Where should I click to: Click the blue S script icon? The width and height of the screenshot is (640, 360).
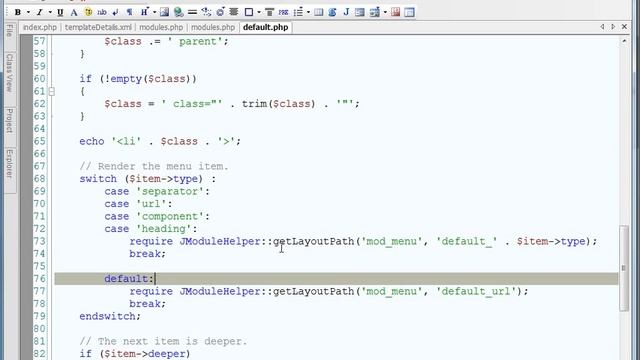[332, 12]
